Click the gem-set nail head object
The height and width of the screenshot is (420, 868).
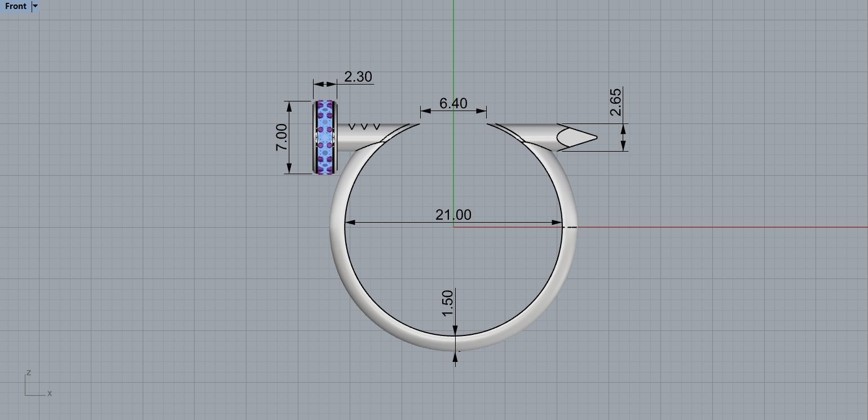coord(325,137)
